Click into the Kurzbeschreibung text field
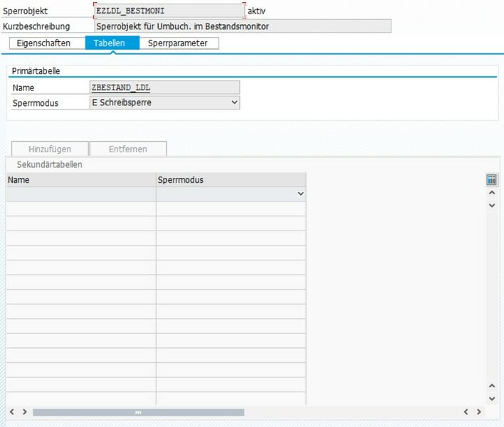This screenshot has width=504, height=427. coord(242,26)
